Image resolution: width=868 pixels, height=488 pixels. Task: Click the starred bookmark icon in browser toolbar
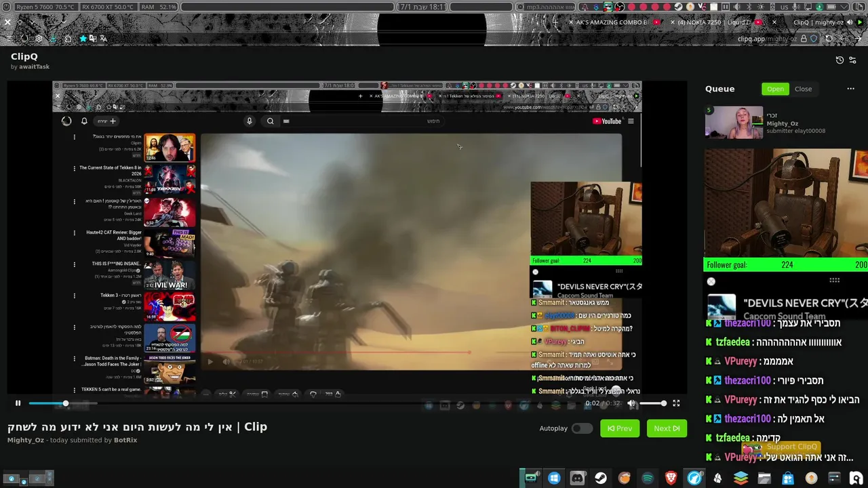coord(83,39)
